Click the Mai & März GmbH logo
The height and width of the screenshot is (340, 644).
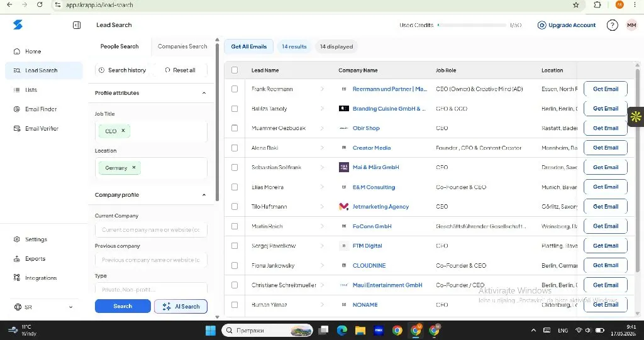point(344,167)
